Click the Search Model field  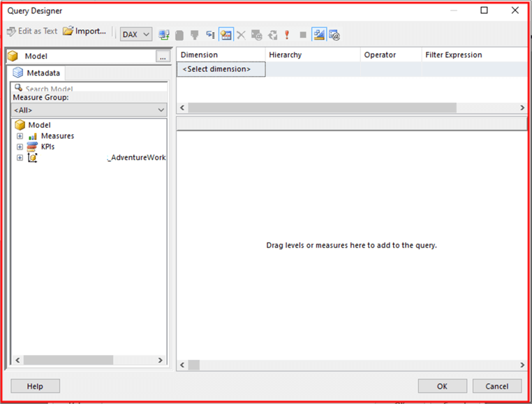click(90, 87)
